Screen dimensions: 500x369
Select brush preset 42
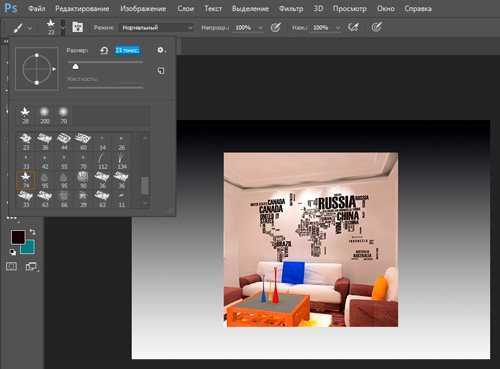click(x=45, y=161)
